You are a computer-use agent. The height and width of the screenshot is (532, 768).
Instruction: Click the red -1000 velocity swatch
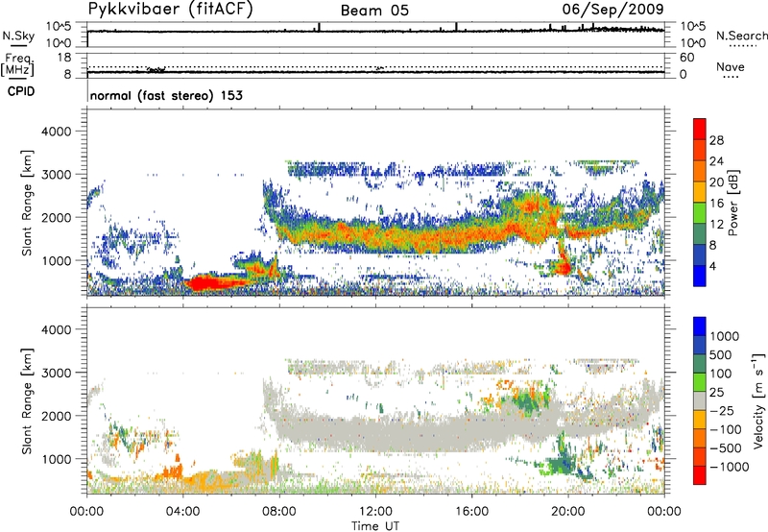(700, 475)
